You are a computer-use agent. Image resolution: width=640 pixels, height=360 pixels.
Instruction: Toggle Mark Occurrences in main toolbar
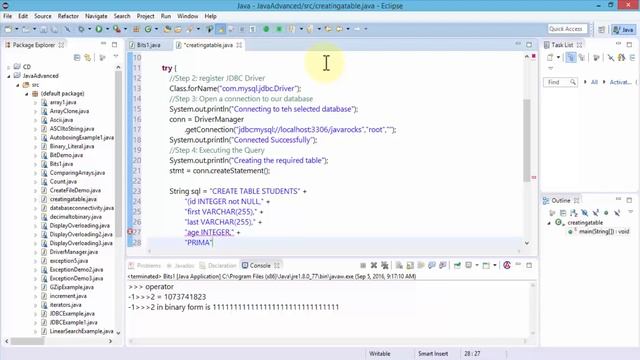coord(221,29)
